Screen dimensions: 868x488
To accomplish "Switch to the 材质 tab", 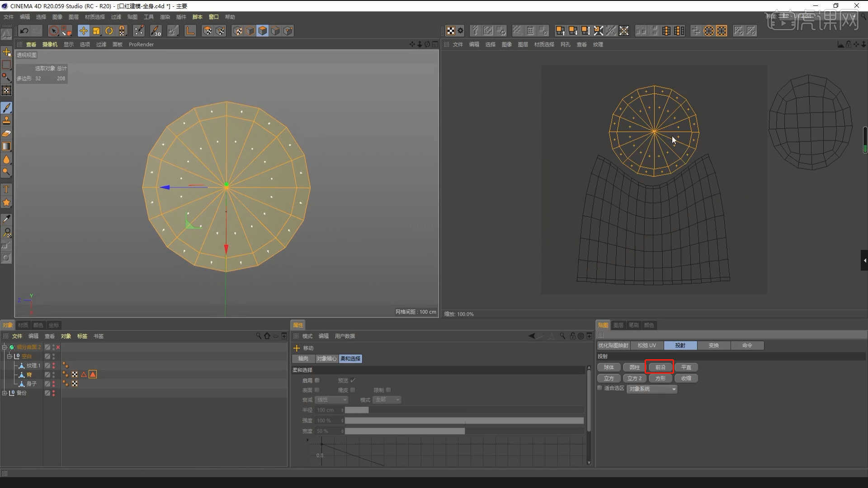I will pos(23,325).
